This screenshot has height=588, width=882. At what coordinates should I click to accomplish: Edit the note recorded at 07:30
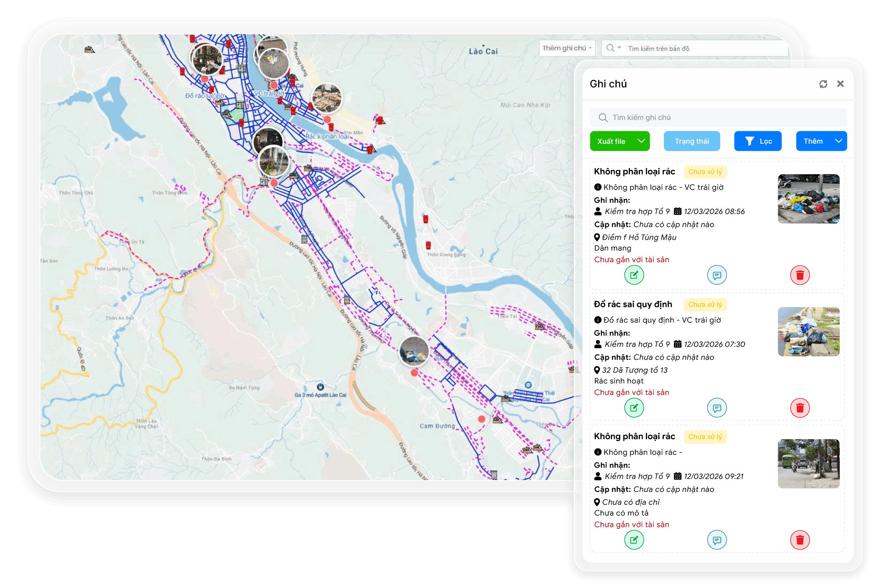point(634,408)
